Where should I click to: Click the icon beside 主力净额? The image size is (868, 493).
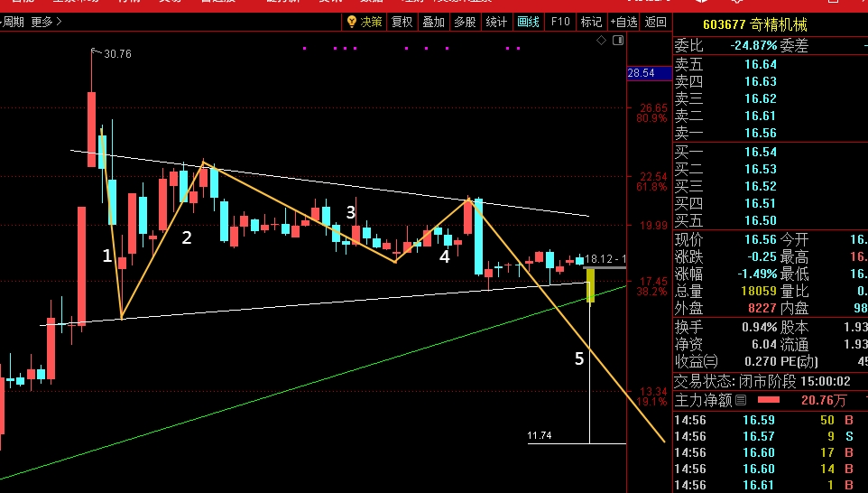[741, 400]
